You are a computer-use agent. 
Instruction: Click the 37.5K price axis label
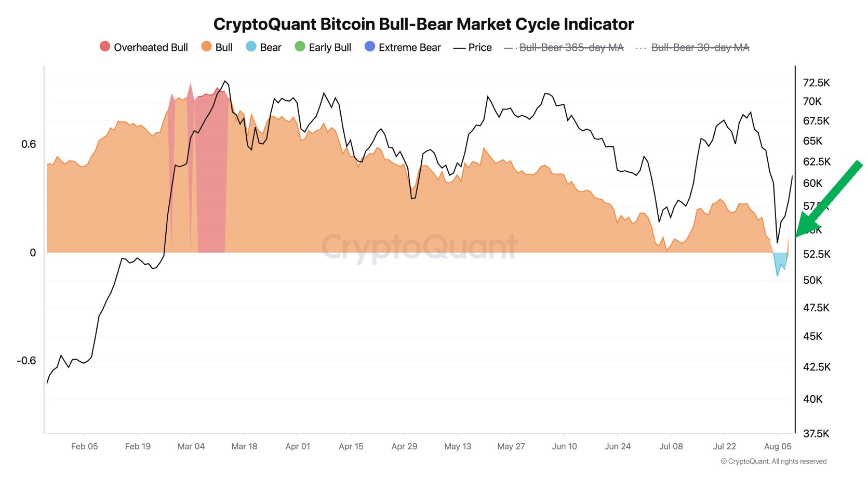point(816,433)
